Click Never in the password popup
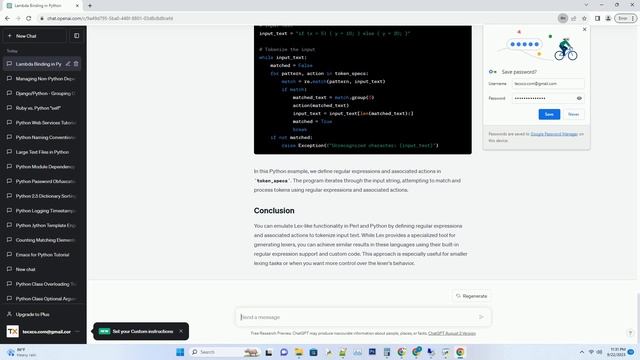The image size is (640, 360). [573, 114]
